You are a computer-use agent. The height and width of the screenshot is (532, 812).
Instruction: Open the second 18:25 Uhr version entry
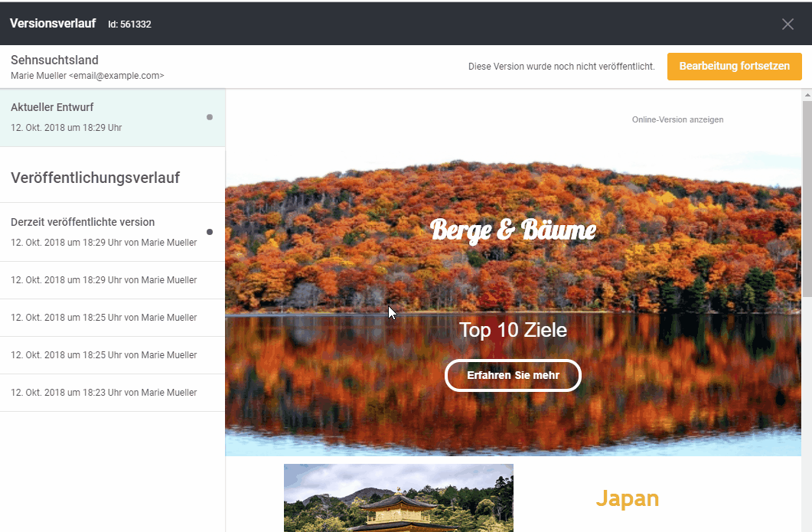(x=113, y=355)
